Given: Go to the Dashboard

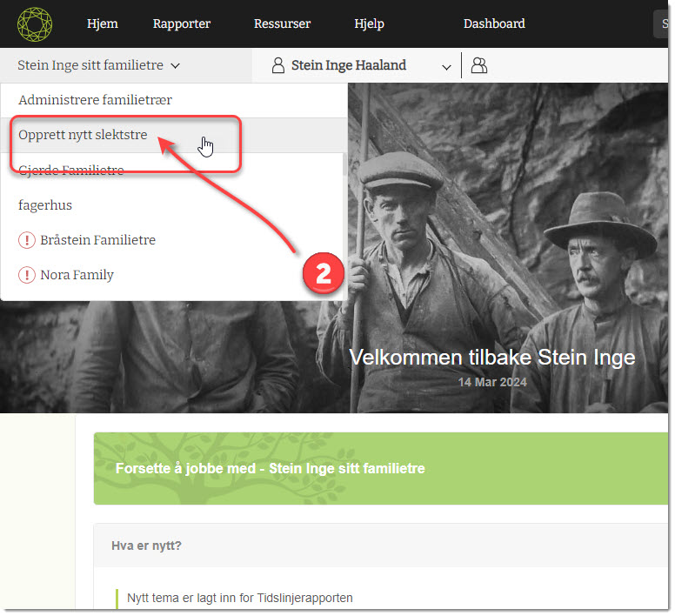Looking at the screenshot, I should click(x=494, y=23).
